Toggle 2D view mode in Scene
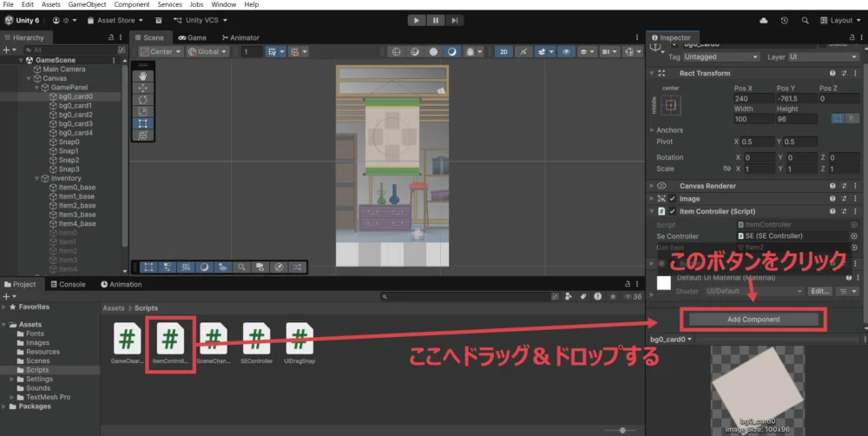Image resolution: width=868 pixels, height=436 pixels. pyautogui.click(x=503, y=52)
